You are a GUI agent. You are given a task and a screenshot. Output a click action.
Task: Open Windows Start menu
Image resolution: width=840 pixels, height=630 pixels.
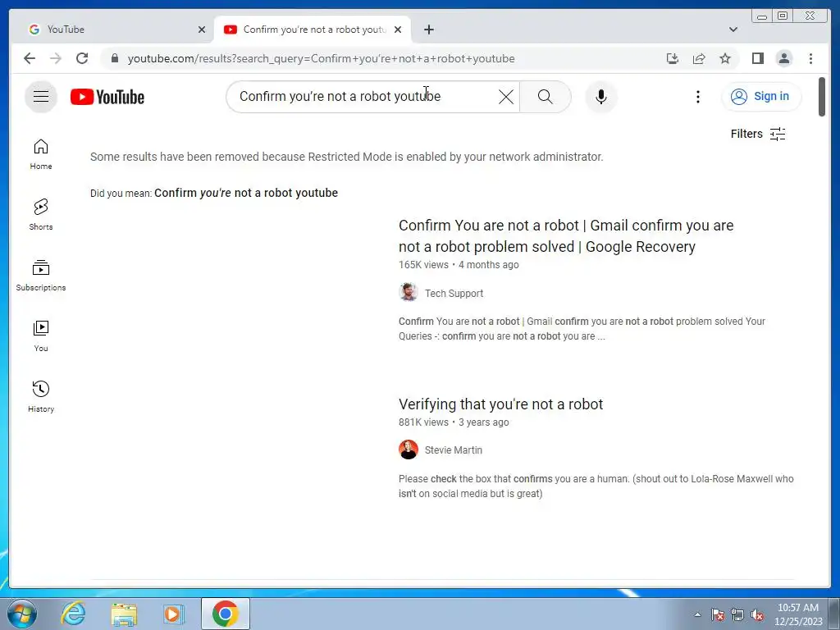[22, 614]
